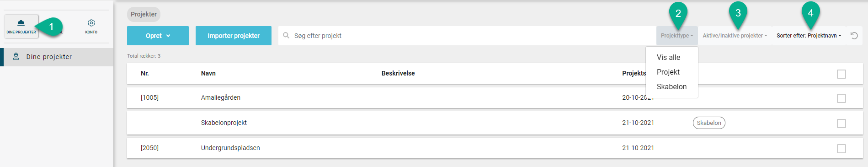Choose Projekt in the Projekttype menu
The image size is (868, 167).
[x=668, y=72]
